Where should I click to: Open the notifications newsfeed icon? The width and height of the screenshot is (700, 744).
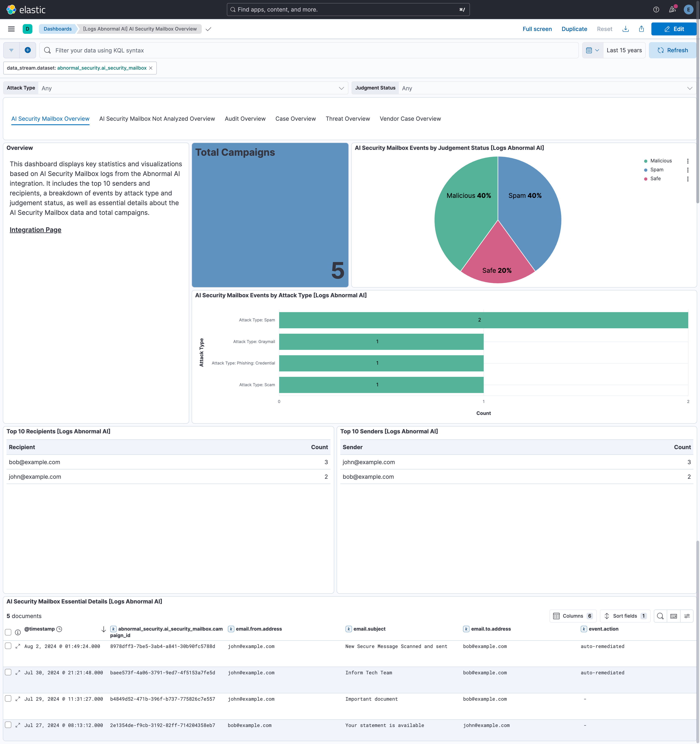672,9
